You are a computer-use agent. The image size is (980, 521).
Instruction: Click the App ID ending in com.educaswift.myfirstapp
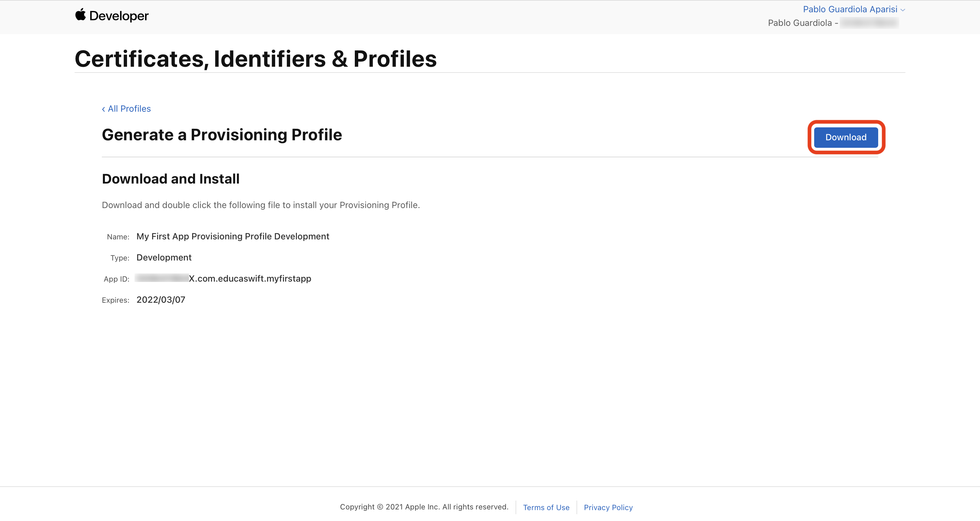tap(250, 279)
